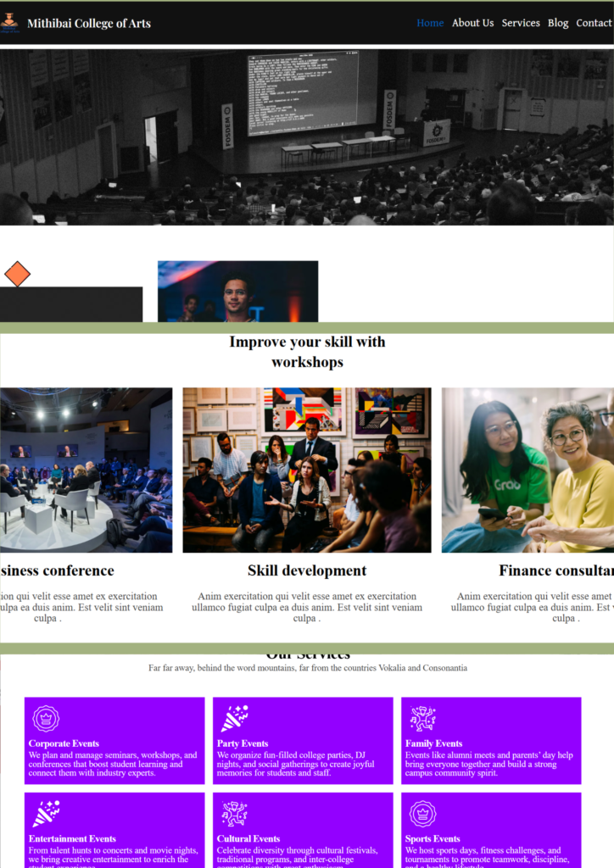Click the Mithibai College of Arts title
The height and width of the screenshot is (868, 614).
(x=88, y=23)
